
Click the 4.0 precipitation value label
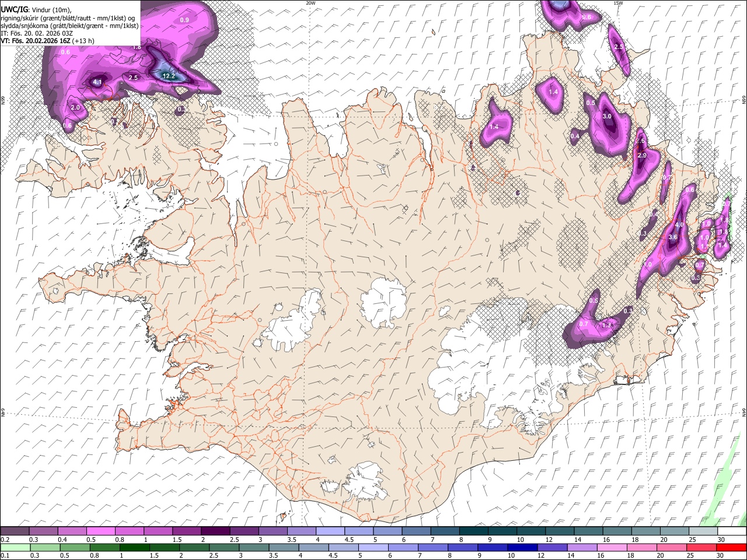click(x=679, y=225)
